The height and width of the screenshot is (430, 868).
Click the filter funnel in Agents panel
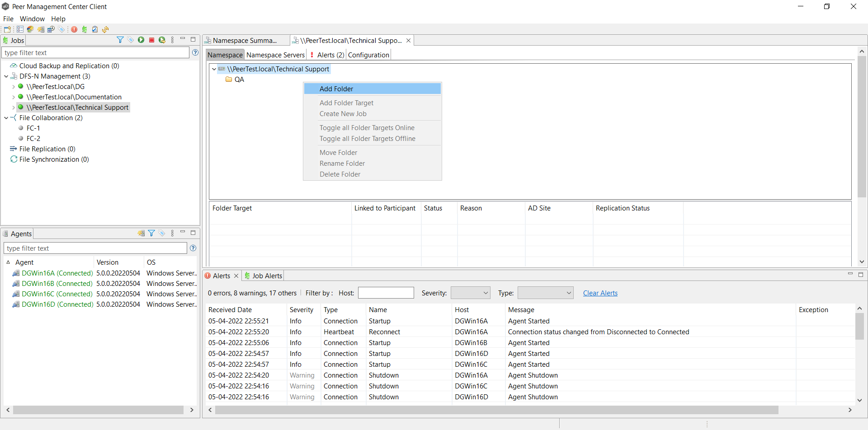tap(151, 233)
